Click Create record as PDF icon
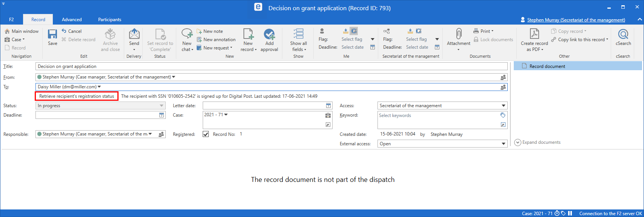The image size is (644, 217). pos(534,35)
